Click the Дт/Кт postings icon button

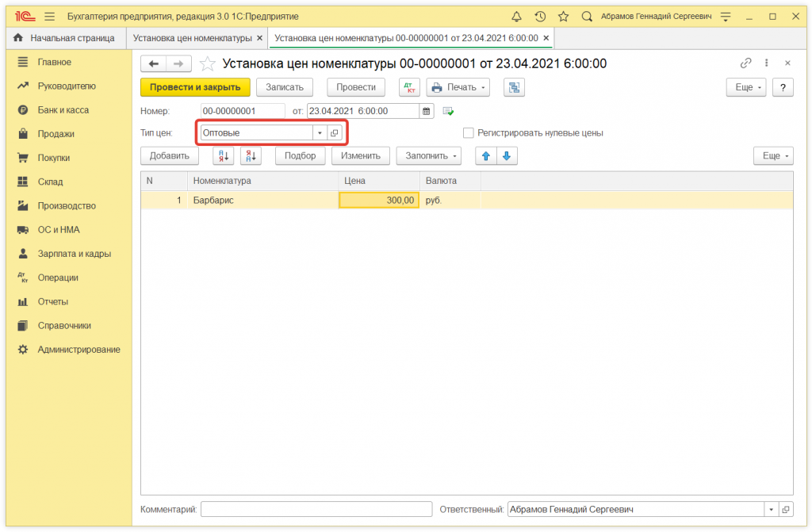coord(409,87)
